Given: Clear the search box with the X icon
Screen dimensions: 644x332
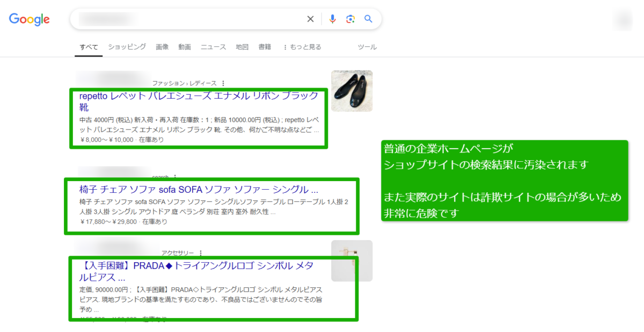Looking at the screenshot, I should [x=310, y=19].
